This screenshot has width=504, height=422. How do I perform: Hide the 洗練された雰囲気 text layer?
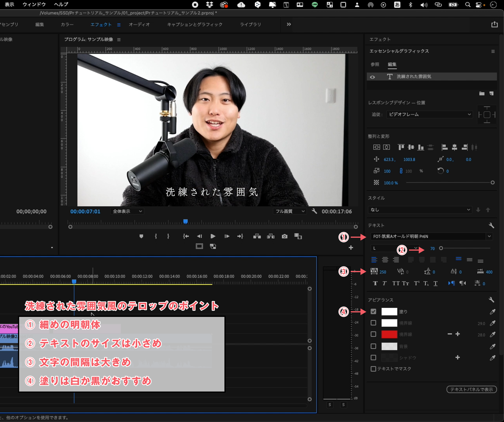[372, 77]
